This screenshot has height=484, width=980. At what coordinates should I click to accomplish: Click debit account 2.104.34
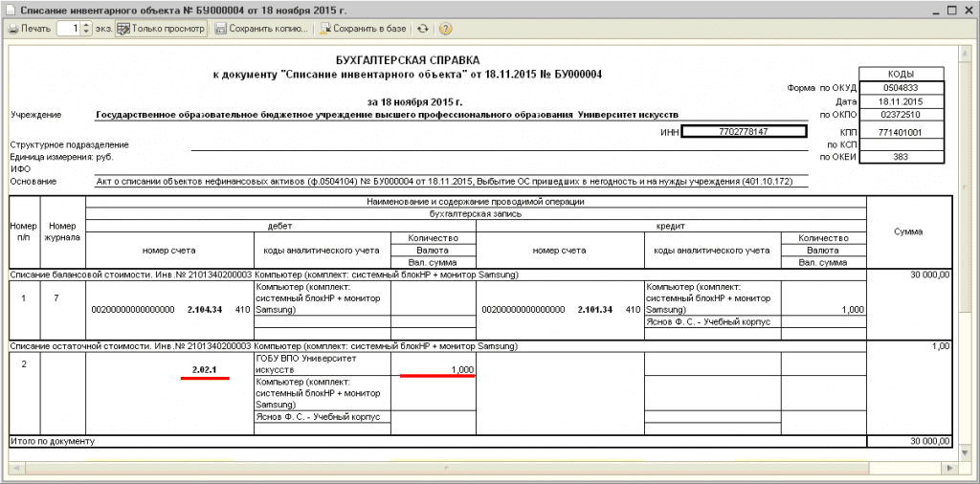205,309
